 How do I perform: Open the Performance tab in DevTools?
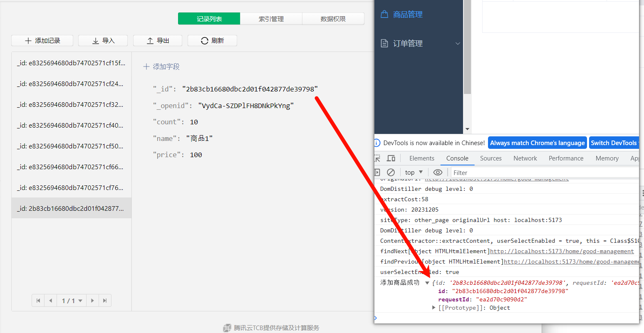(566, 158)
